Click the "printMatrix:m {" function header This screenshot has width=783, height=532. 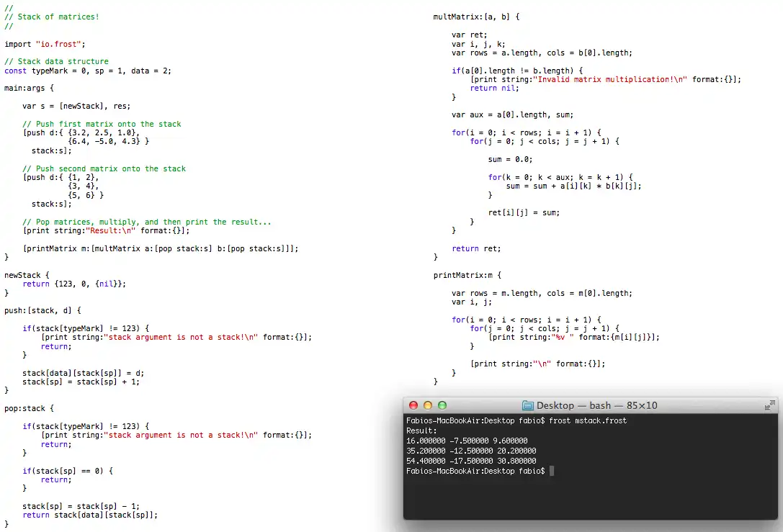coord(467,275)
